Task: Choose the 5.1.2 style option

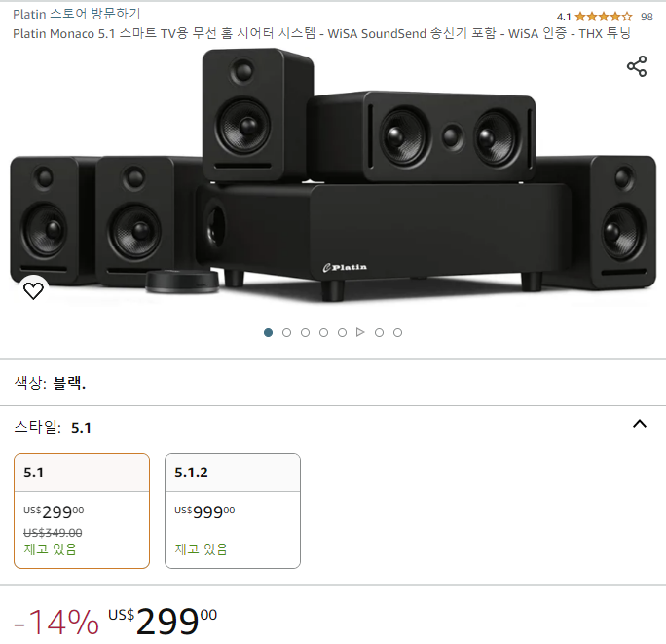Action: point(233,510)
